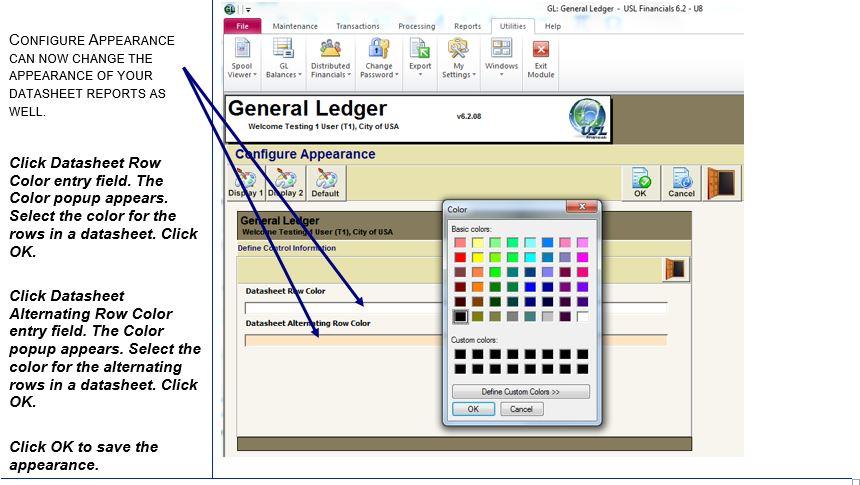The height and width of the screenshot is (485, 860).
Task: Open My Settings in the ribbon
Action: (459, 58)
